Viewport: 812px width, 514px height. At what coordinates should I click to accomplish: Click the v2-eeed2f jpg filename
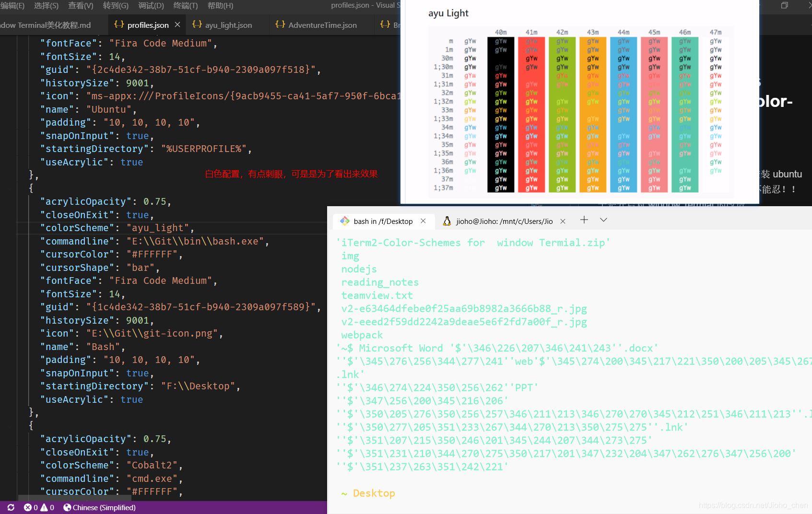[x=464, y=322]
